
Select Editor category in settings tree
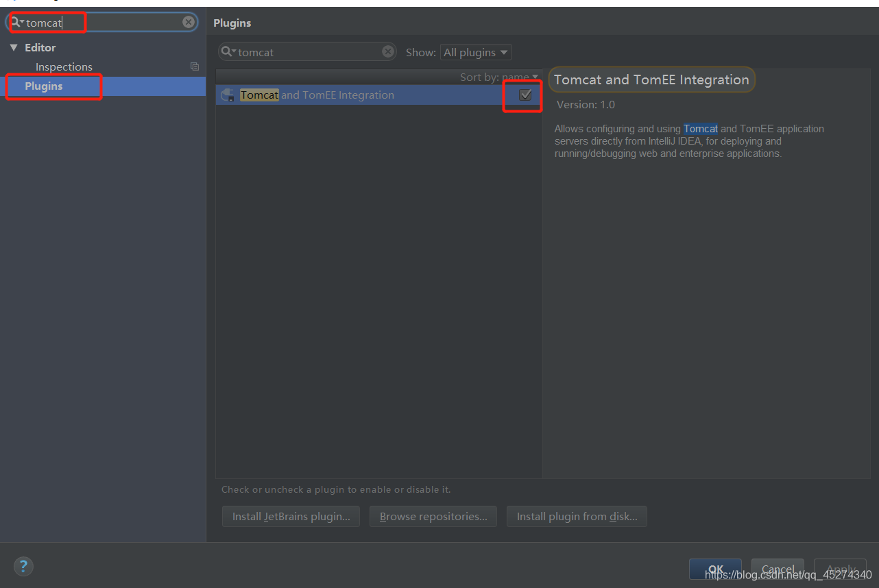[40, 47]
